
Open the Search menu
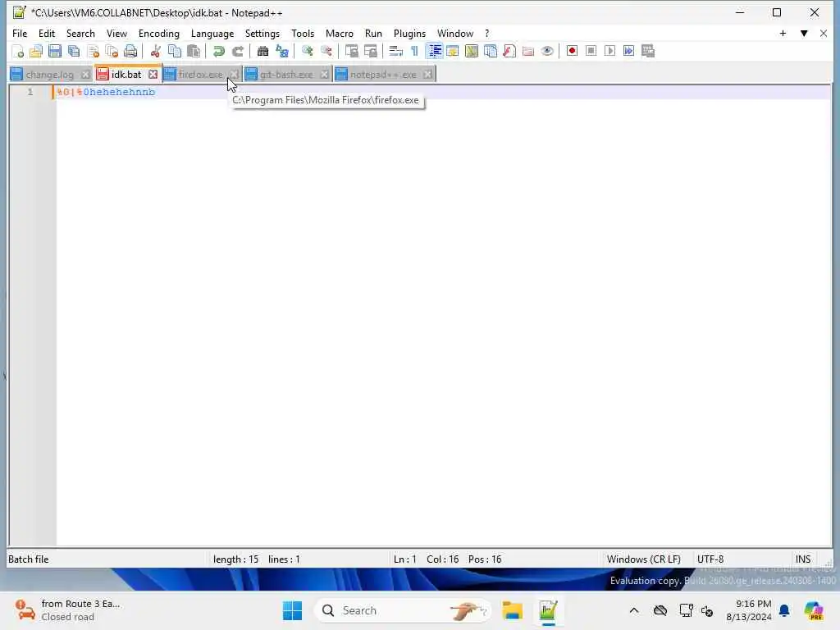[80, 33]
